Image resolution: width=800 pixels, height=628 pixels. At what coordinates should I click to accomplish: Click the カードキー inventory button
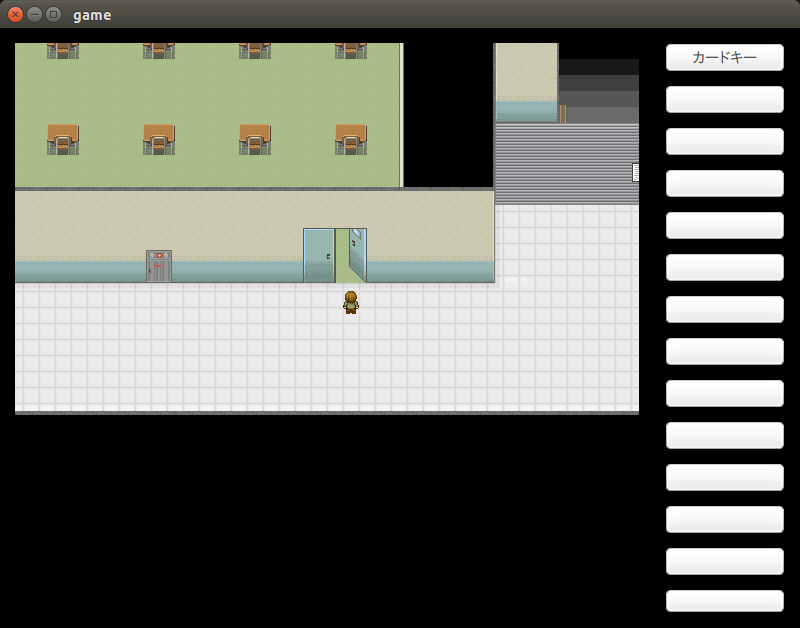tap(724, 57)
